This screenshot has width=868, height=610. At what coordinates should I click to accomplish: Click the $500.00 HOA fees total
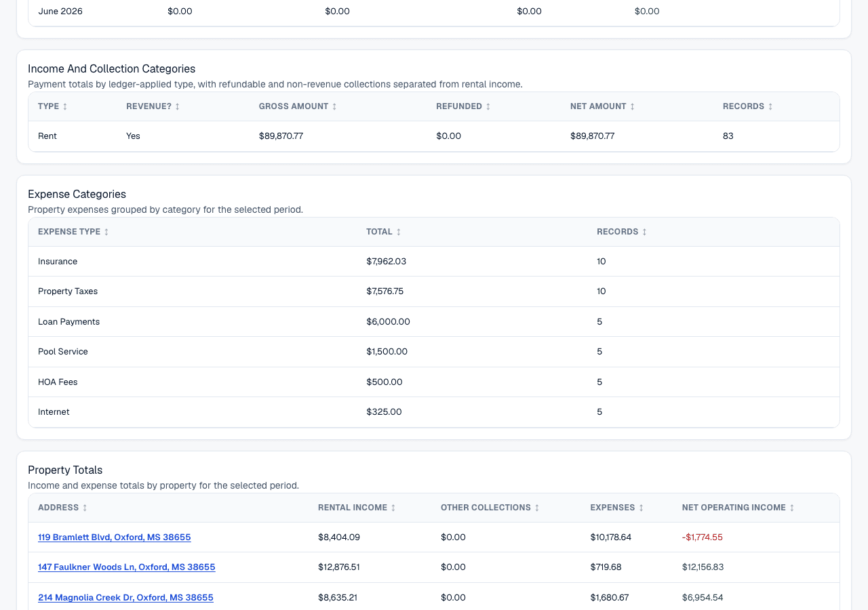pos(384,382)
